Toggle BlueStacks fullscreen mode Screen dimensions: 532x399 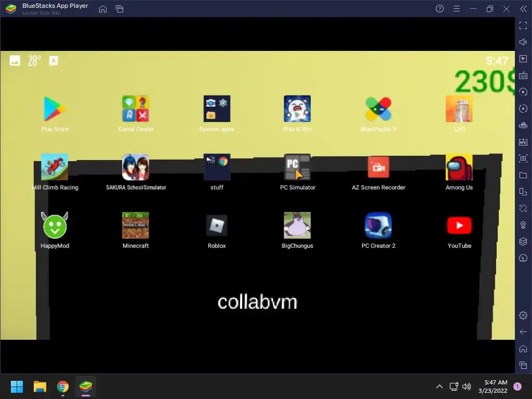[523, 25]
